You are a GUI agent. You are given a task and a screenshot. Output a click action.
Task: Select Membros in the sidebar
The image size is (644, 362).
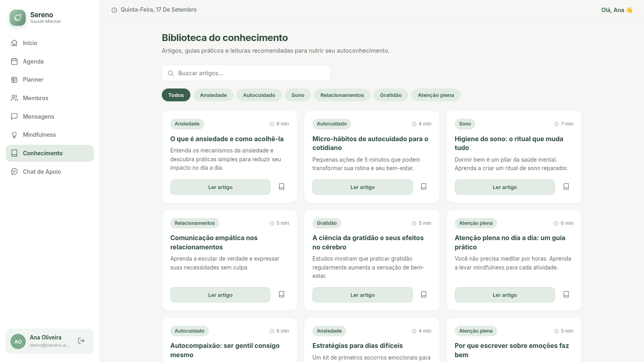[50, 98]
